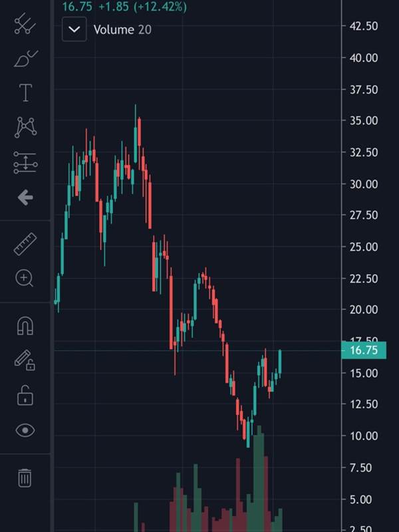Screen dimensions: 399x532
Task: Toggle lock all drawing tools
Action: 25,396
